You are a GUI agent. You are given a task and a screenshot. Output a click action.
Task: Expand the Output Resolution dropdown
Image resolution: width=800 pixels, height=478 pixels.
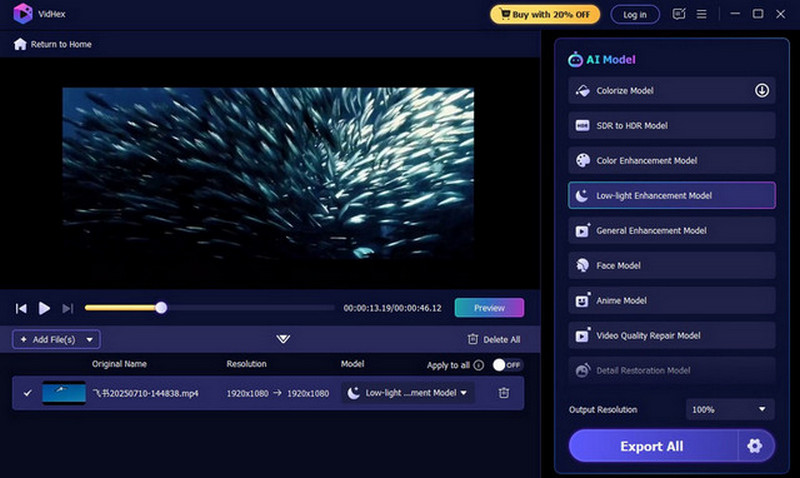click(x=730, y=409)
